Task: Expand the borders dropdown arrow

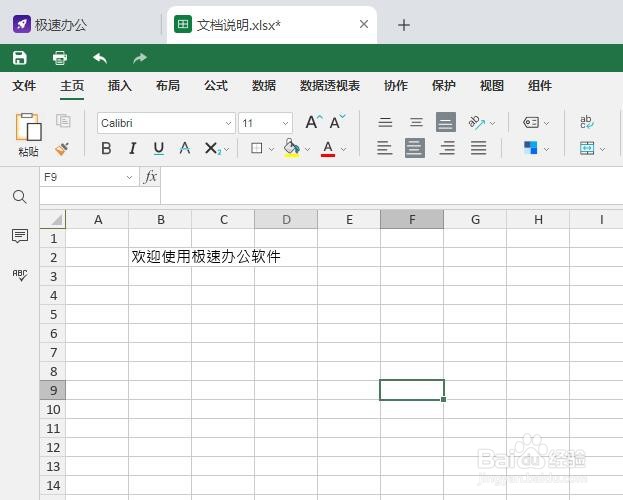Action: [x=271, y=149]
